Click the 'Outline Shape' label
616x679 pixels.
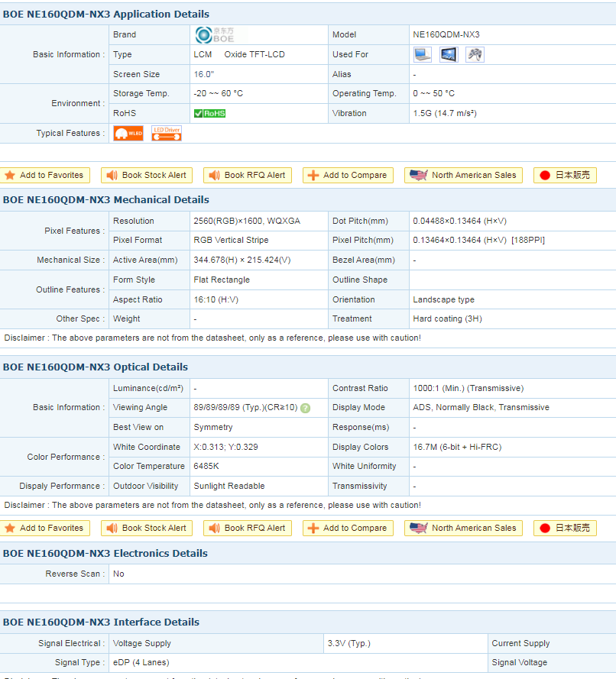(x=360, y=280)
